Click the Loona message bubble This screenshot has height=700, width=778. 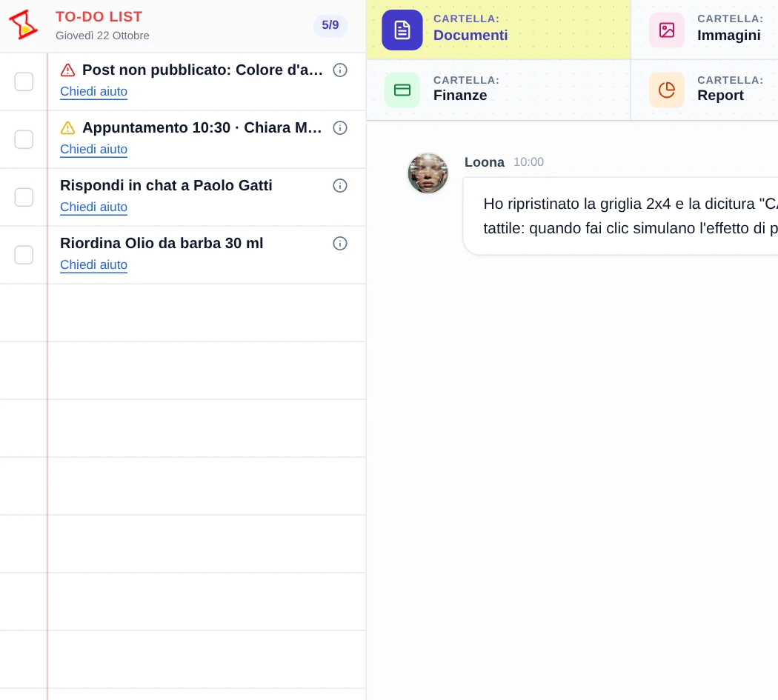(620, 216)
